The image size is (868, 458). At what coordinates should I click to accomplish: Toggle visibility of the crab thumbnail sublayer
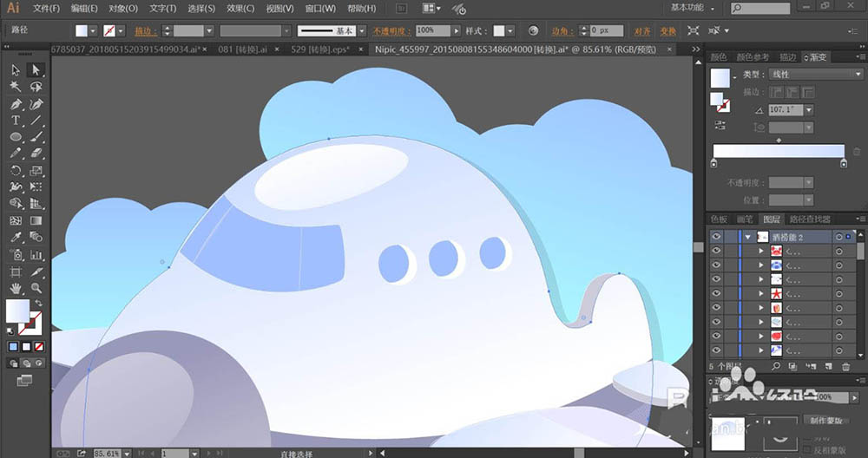point(716,252)
